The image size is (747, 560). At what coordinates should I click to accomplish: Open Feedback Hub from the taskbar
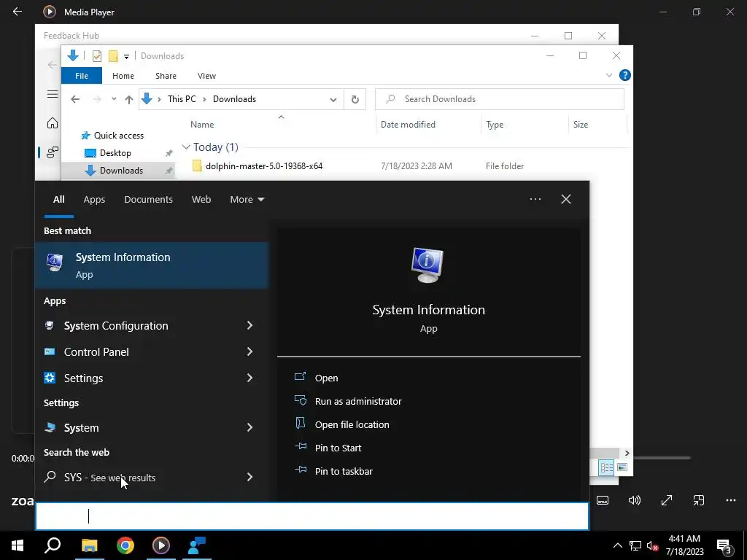(x=197, y=545)
